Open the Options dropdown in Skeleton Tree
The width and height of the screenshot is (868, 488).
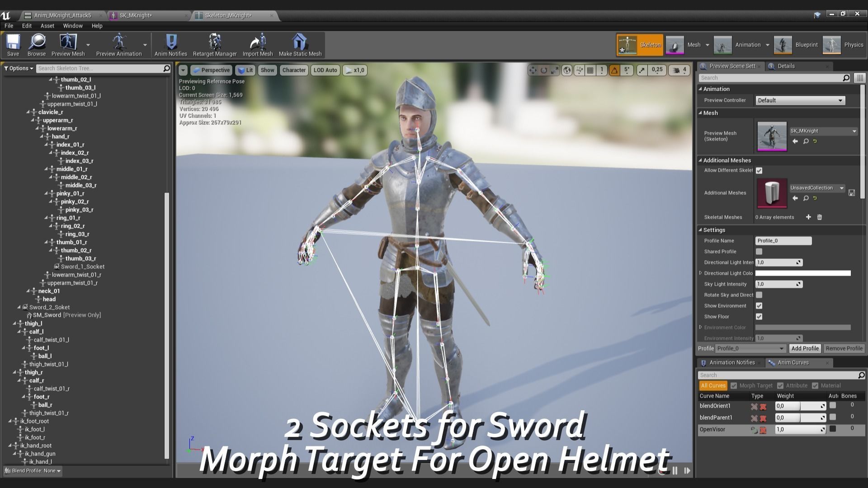pos(19,68)
